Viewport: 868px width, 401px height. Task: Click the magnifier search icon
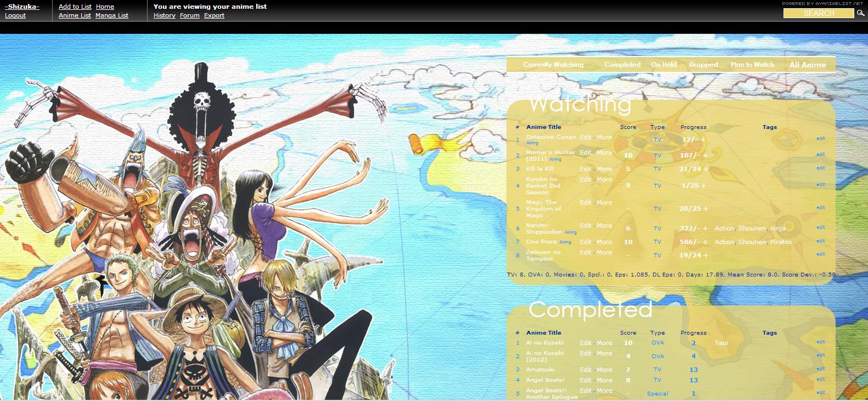[860, 13]
